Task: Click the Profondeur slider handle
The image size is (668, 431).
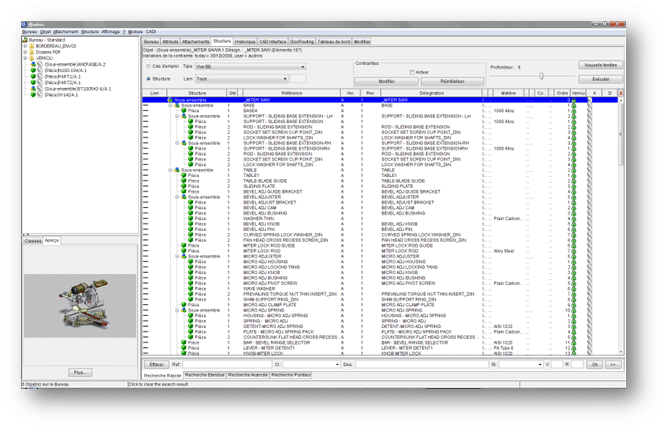Action: [x=541, y=76]
